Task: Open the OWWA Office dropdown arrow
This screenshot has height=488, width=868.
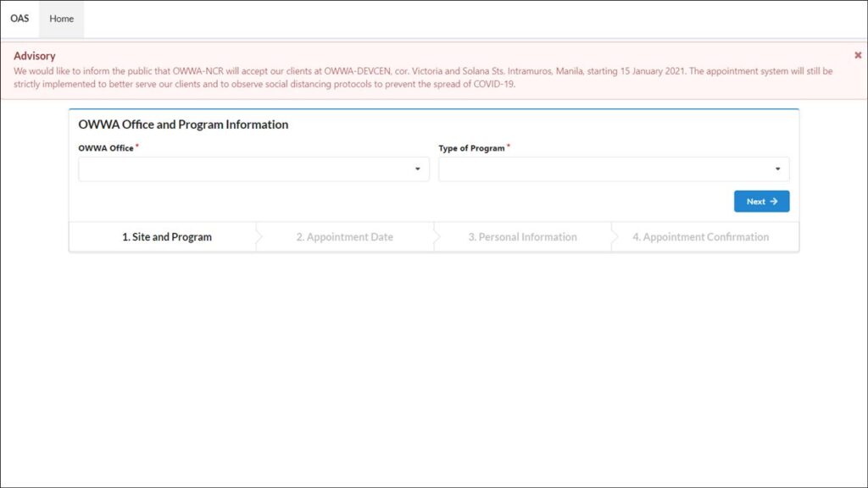Action: pyautogui.click(x=417, y=169)
